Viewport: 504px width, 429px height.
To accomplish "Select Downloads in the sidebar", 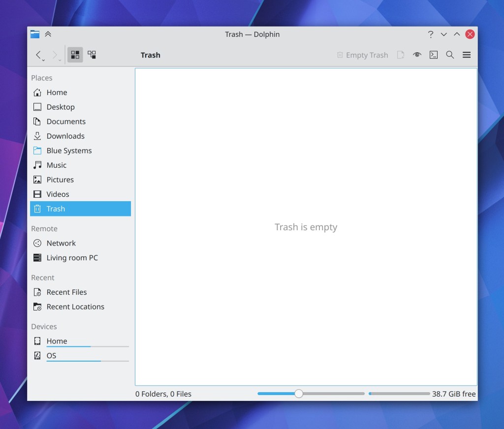I will coord(65,136).
